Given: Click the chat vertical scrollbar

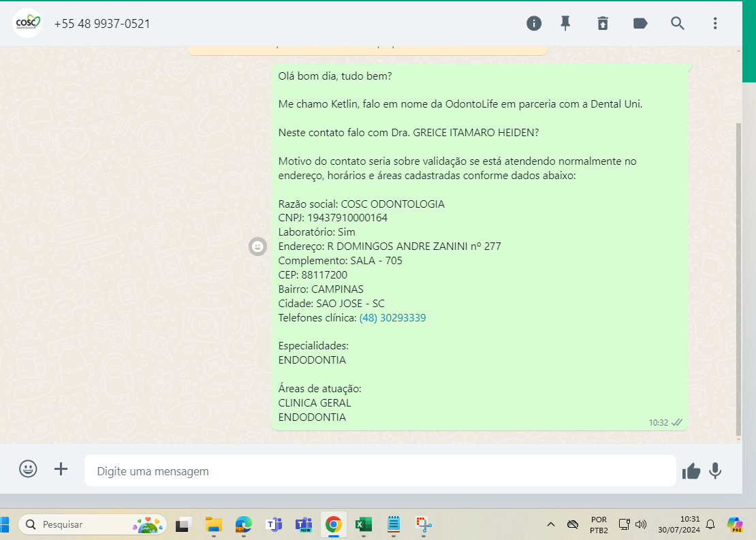Looking at the screenshot, I should 739,280.
